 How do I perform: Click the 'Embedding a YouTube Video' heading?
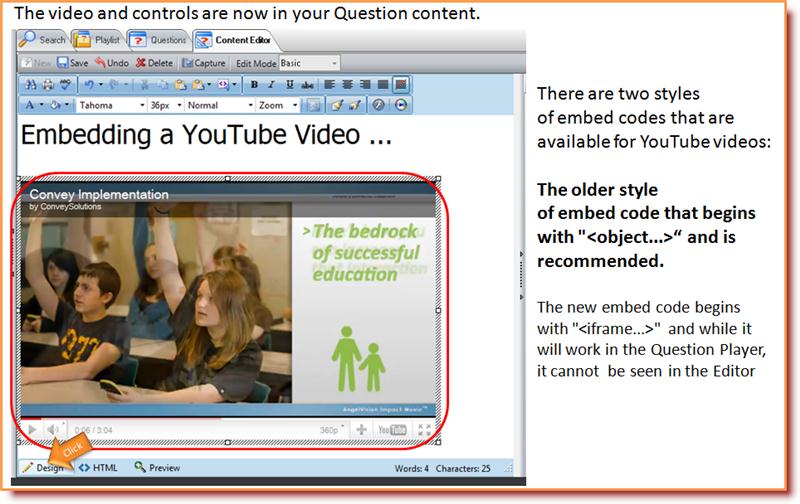pyautogui.click(x=206, y=135)
